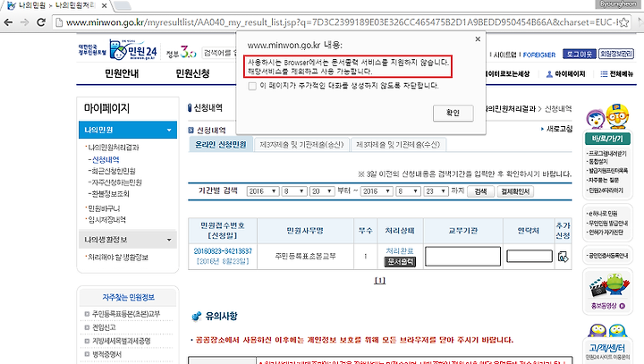Screen dimensions: 644x364
Task: Open the 민원신청 main menu
Action: pos(192,73)
